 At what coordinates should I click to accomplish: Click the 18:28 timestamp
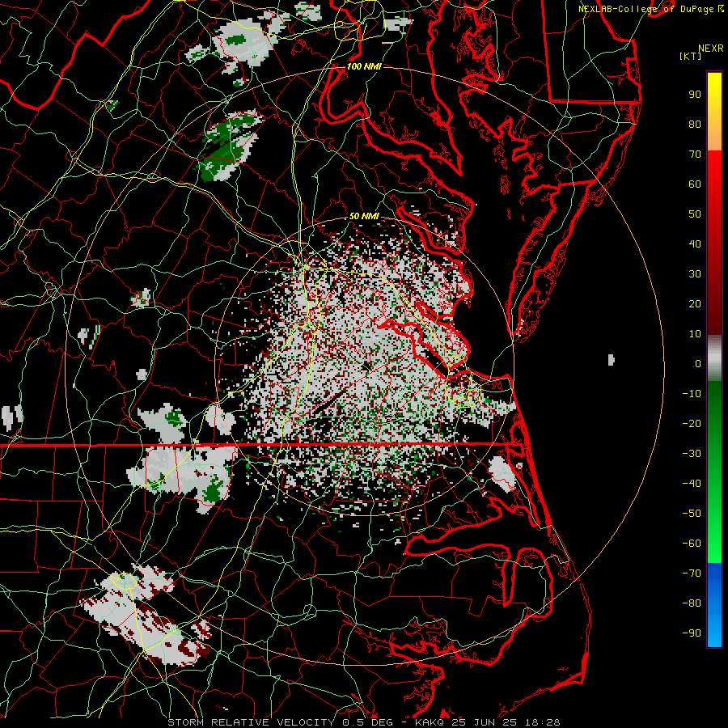pyautogui.click(x=543, y=722)
